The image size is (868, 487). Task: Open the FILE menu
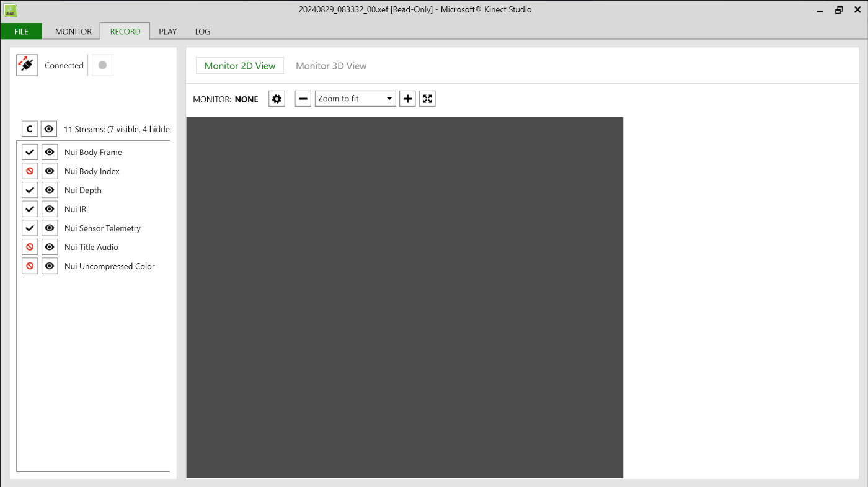point(21,31)
